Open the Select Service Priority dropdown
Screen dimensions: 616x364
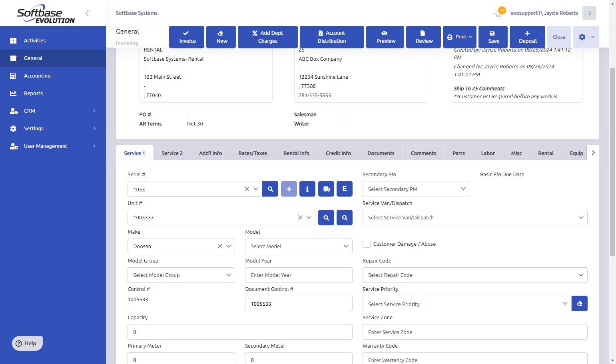click(x=466, y=304)
